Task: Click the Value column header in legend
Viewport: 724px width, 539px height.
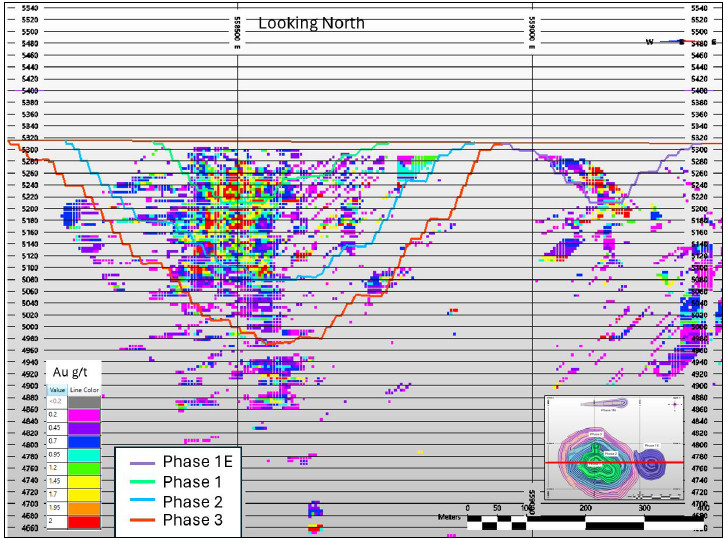Action: (x=58, y=390)
